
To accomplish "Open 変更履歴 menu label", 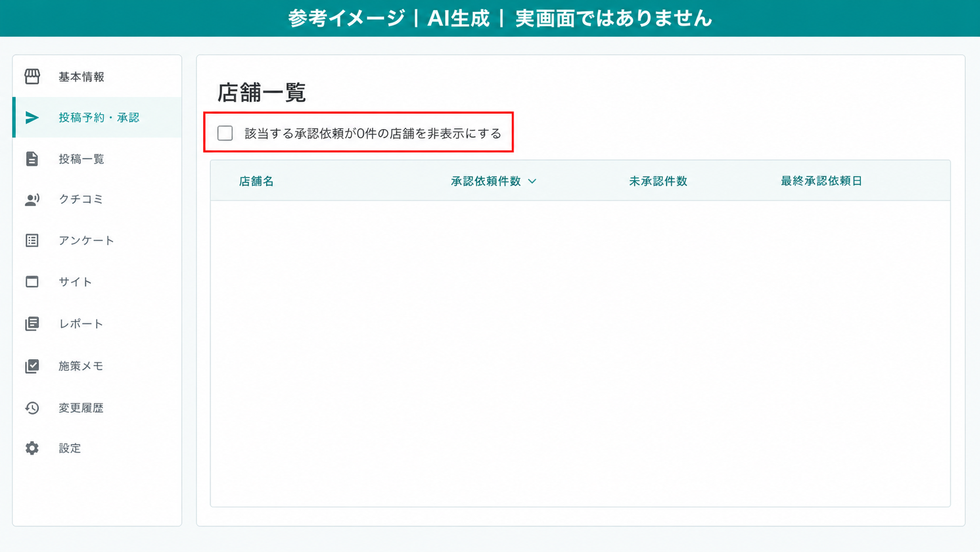I will click(x=81, y=408).
